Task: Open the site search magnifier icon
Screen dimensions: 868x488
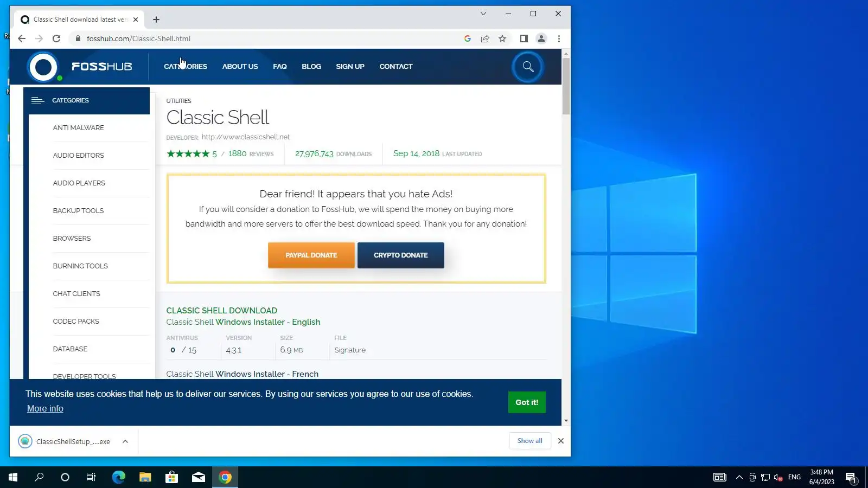Action: coord(528,67)
